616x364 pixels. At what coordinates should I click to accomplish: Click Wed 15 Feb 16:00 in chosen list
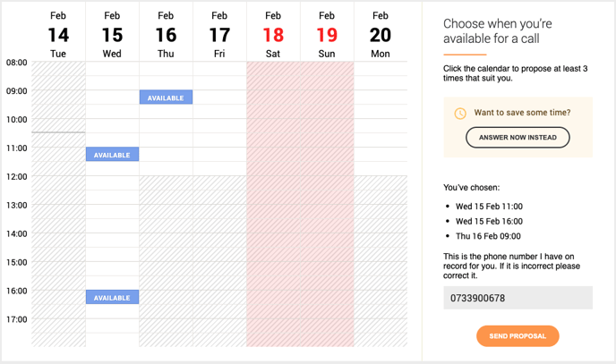489,221
